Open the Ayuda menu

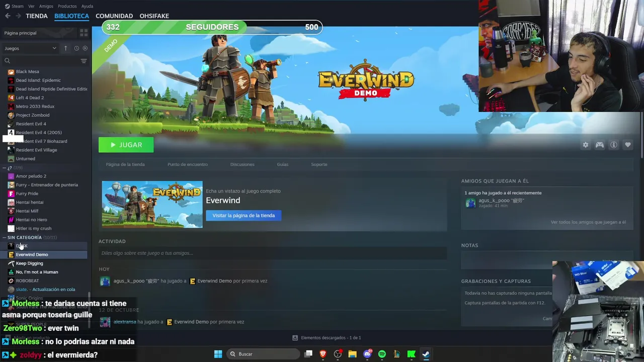click(x=87, y=6)
